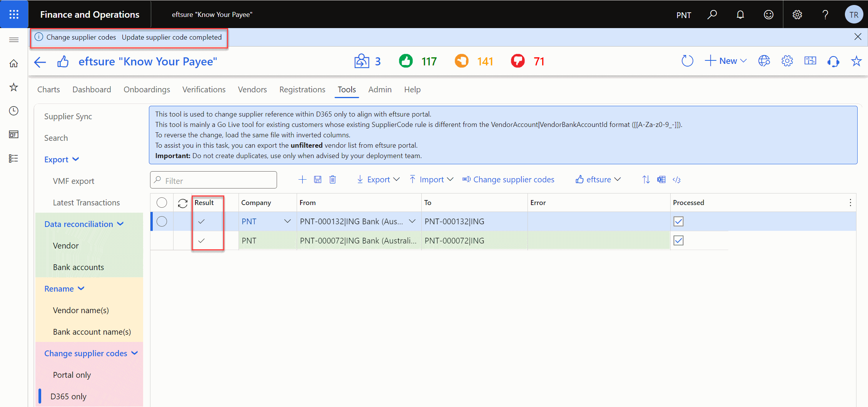Viewport: 868px width, 407px height.
Task: Expand the navigation pane hamburger icon
Action: tap(14, 40)
